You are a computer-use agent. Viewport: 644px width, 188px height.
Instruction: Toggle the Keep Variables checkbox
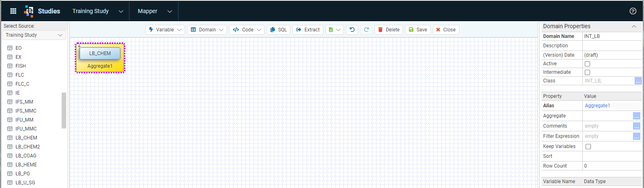[x=588, y=147]
